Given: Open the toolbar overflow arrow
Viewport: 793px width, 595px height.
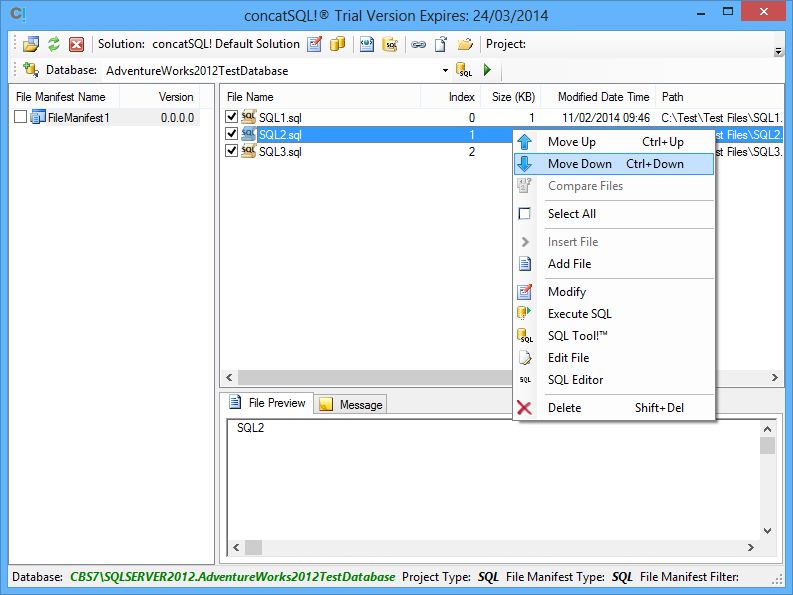Looking at the screenshot, I should (778, 51).
